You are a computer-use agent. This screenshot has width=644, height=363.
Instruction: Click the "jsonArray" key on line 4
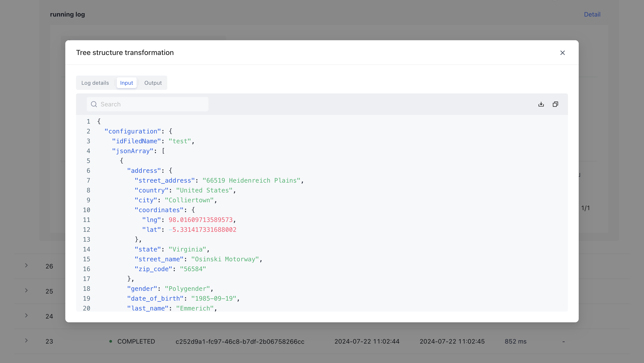pos(133,151)
